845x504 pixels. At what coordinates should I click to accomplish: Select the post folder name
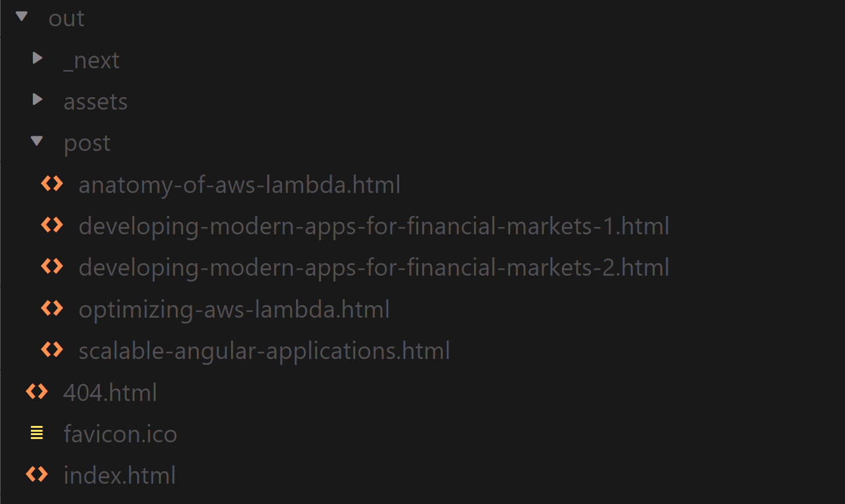(87, 143)
